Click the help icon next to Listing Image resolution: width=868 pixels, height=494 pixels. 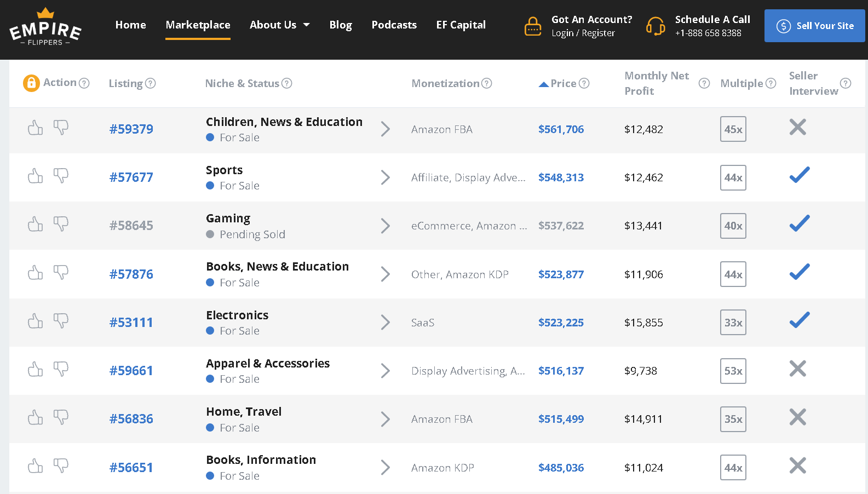150,83
